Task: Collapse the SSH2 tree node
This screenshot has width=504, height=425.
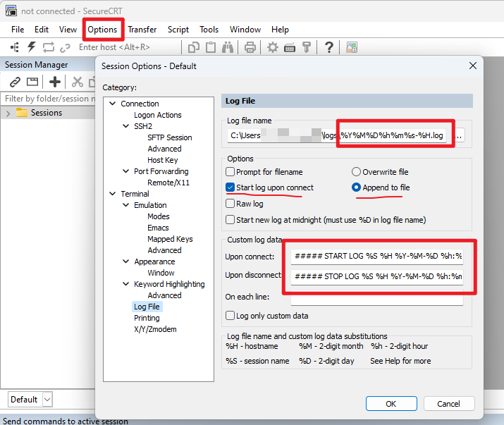Action: pyautogui.click(x=125, y=126)
